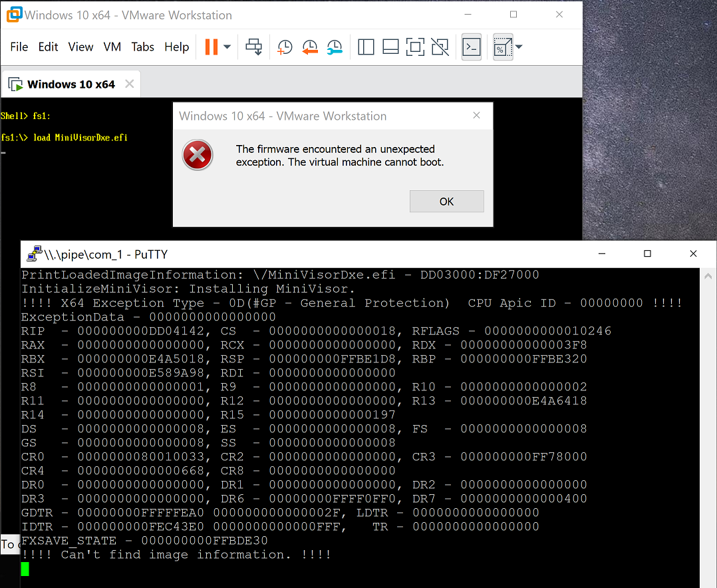
Task: Show or hide the library panel
Action: click(366, 47)
